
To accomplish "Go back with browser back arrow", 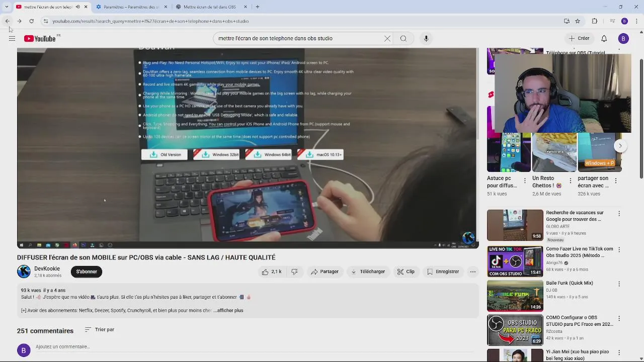I will click(x=7, y=21).
